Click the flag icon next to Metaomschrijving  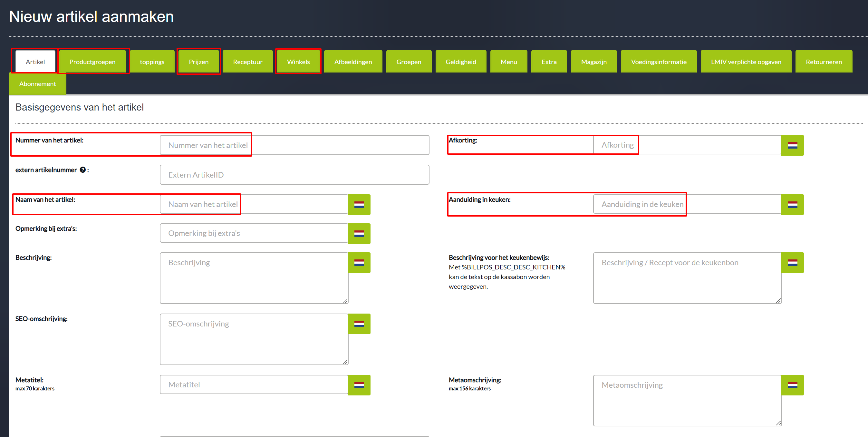click(x=792, y=385)
